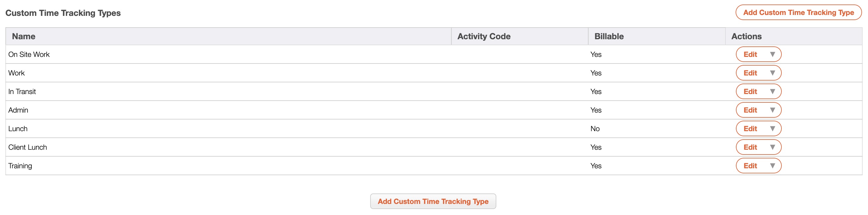Edit the On Site Work tracking type

pos(750,54)
